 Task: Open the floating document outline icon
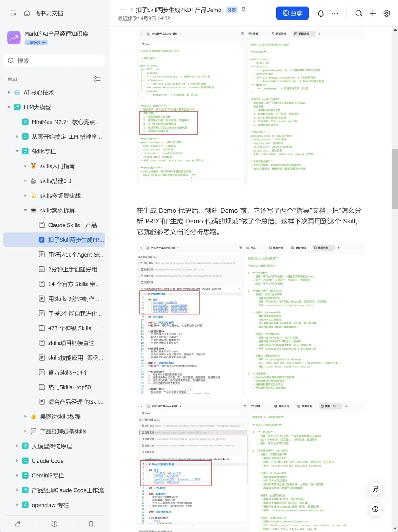click(375, 489)
